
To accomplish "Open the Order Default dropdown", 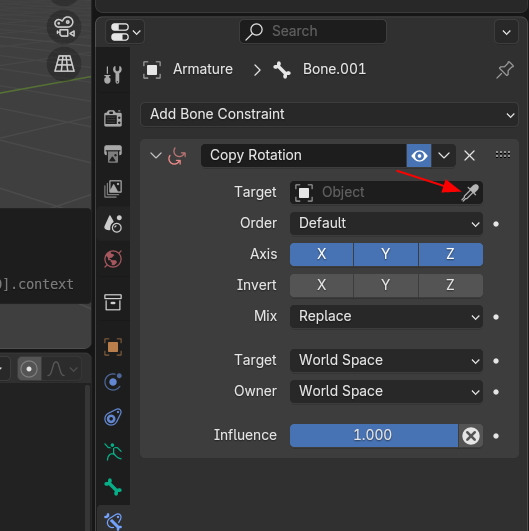I will (386, 224).
